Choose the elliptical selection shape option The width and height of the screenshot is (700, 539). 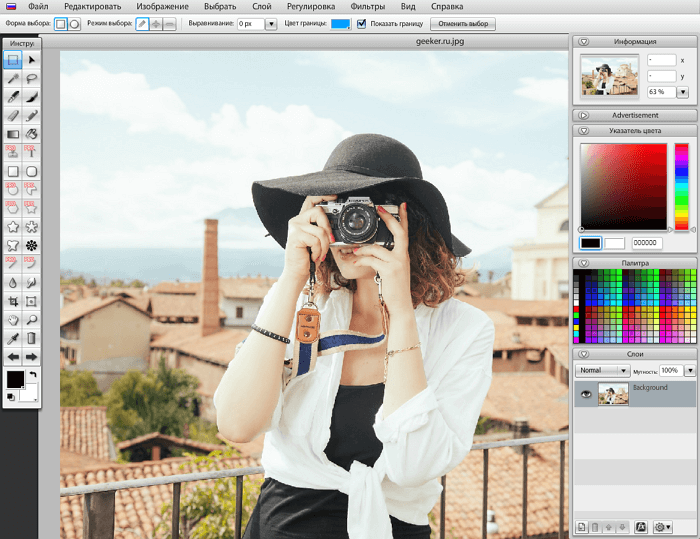click(74, 23)
